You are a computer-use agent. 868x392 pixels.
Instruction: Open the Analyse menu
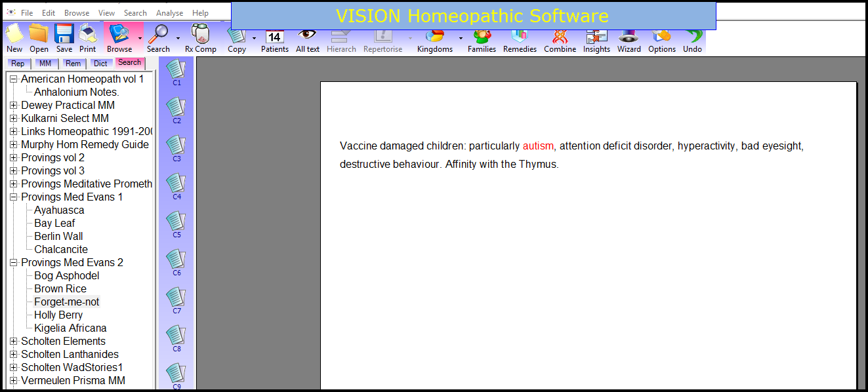[169, 13]
